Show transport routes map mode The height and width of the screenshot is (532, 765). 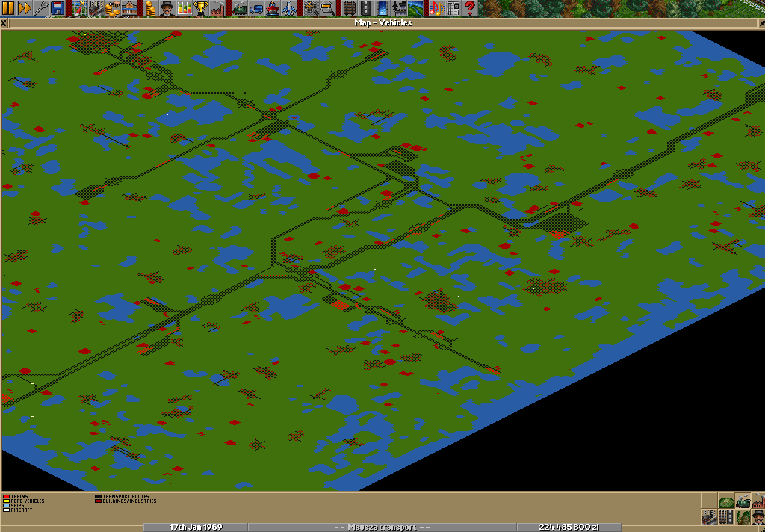point(726,517)
